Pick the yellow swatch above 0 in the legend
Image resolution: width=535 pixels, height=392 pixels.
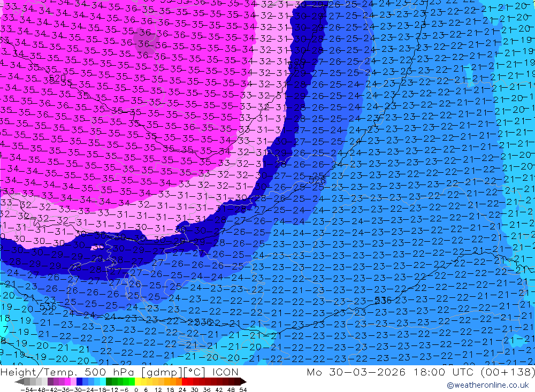pyautogui.click(x=138, y=382)
